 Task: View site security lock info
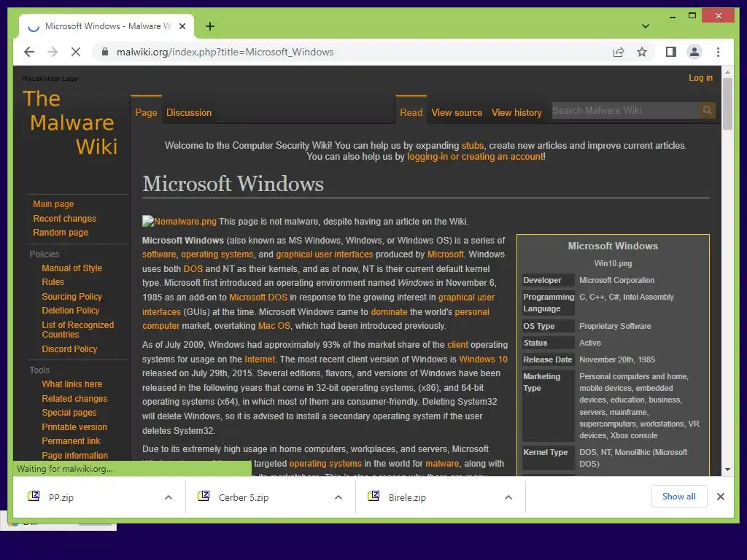click(105, 52)
